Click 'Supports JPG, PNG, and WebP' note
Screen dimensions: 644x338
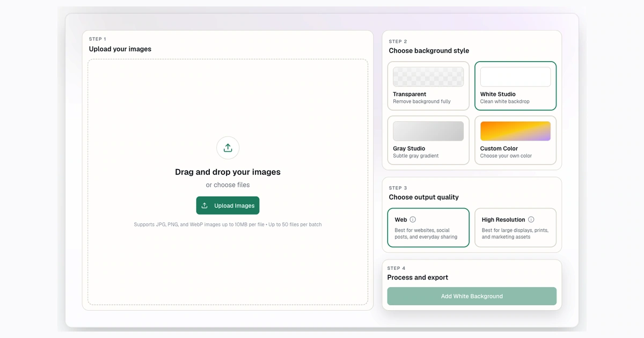click(228, 224)
